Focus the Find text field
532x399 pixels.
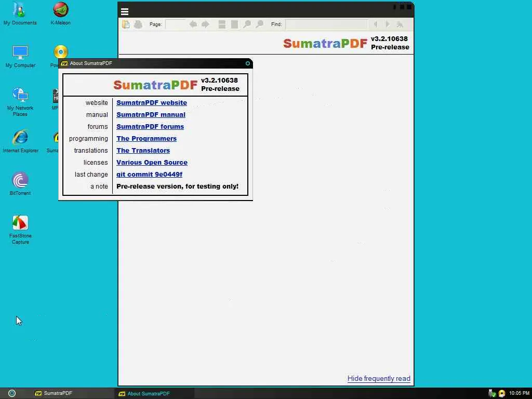(x=326, y=24)
